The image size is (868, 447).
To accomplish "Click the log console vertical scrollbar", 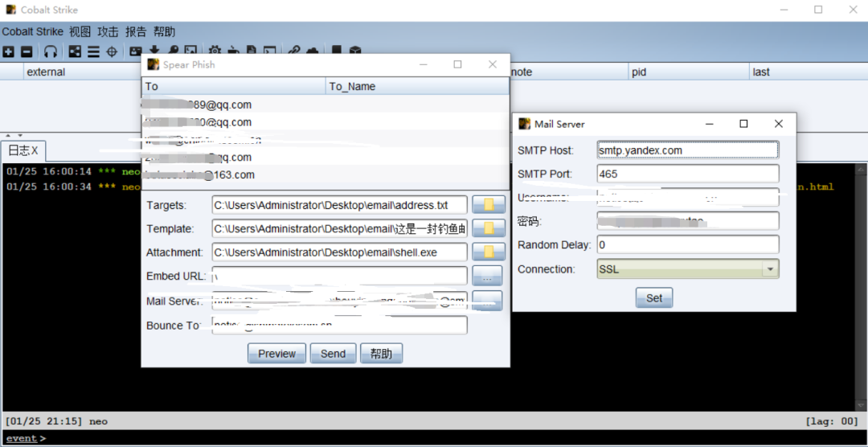I will 861,287.
